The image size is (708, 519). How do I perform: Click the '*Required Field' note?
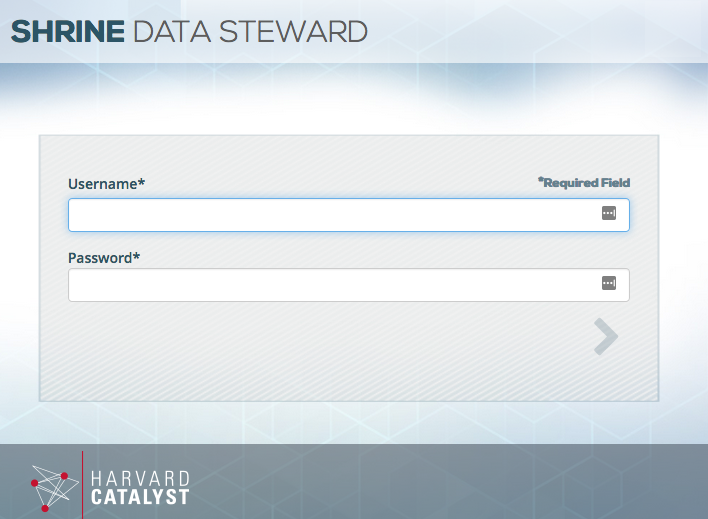(x=584, y=182)
